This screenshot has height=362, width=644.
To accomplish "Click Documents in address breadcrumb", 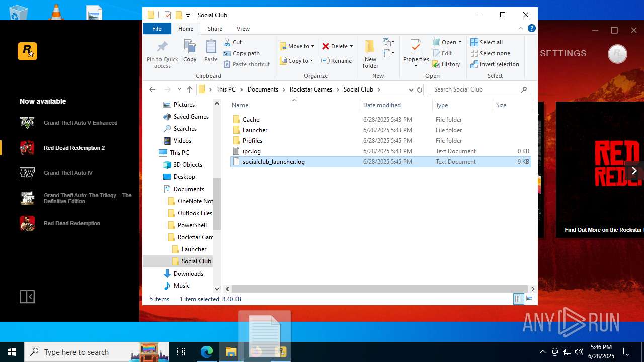I will (263, 89).
